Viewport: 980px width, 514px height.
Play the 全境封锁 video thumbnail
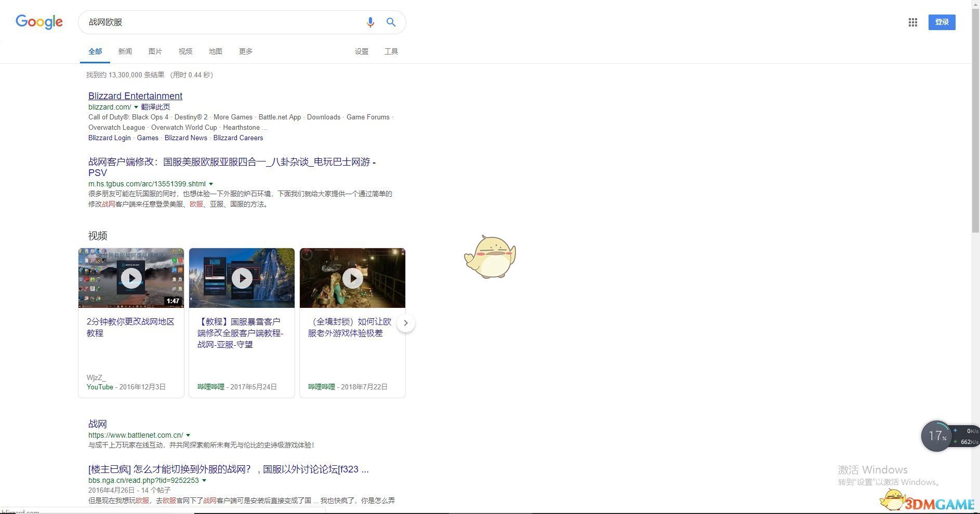(x=352, y=278)
